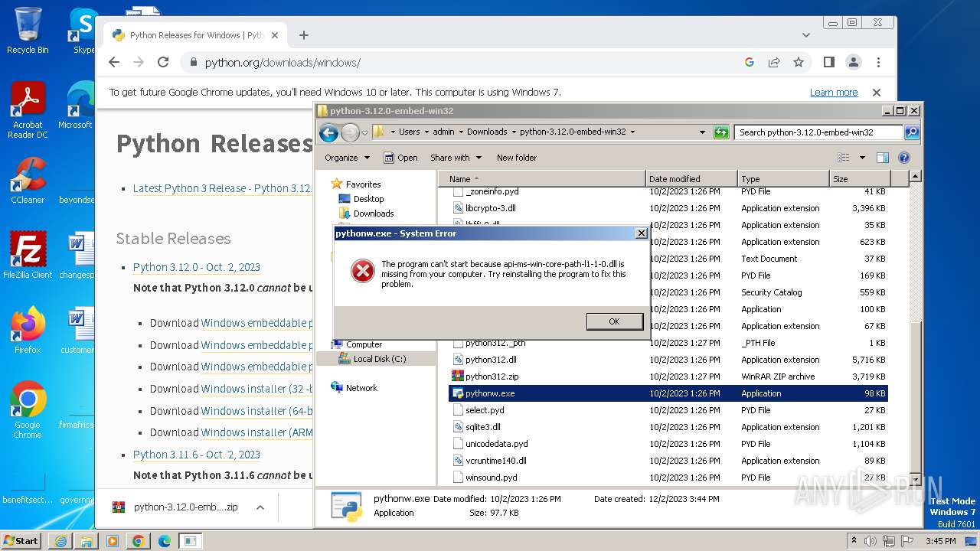980x551 pixels.
Task: Open Acrobat Reader DC shortcut
Action: coord(28,110)
